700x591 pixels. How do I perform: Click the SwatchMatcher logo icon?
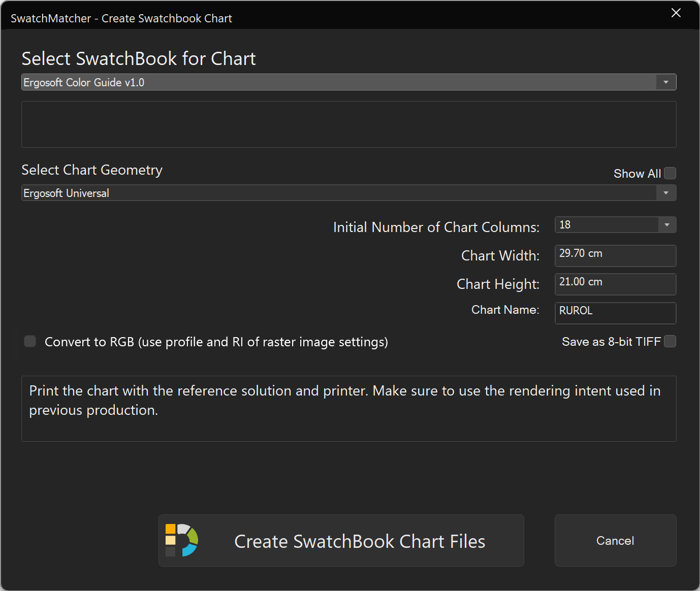(x=182, y=540)
